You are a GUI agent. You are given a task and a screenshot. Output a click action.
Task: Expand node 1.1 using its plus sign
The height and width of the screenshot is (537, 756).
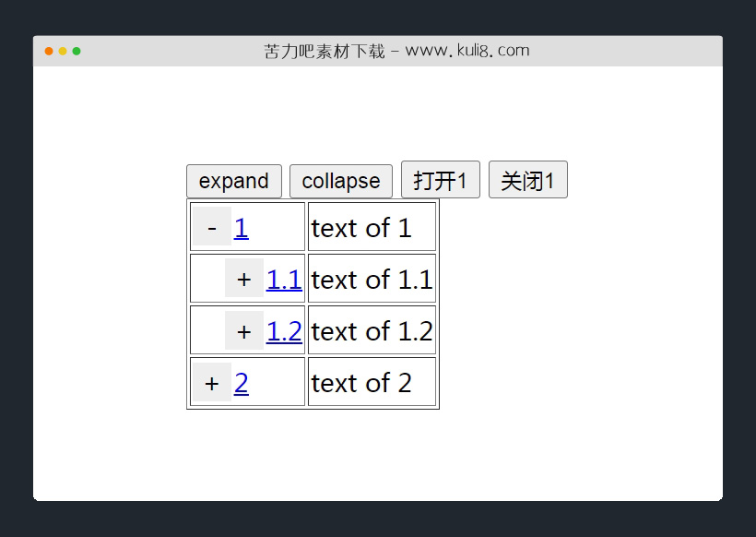click(x=243, y=279)
